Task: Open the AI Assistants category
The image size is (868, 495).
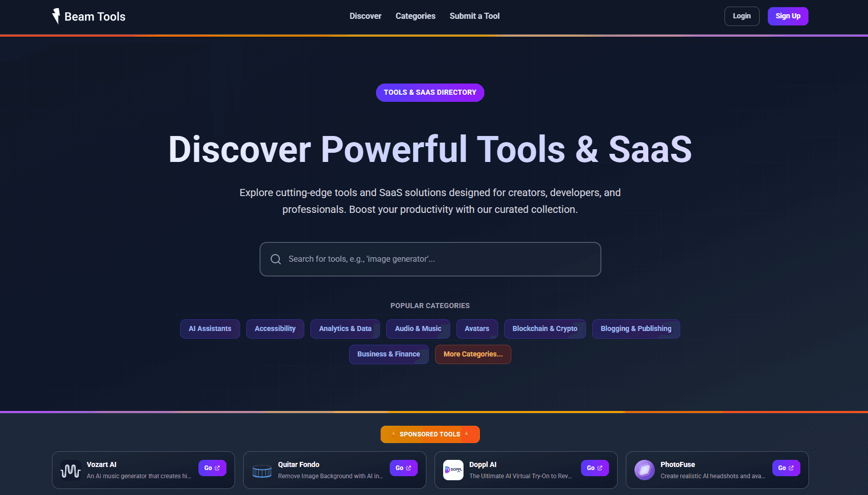Action: pyautogui.click(x=210, y=328)
